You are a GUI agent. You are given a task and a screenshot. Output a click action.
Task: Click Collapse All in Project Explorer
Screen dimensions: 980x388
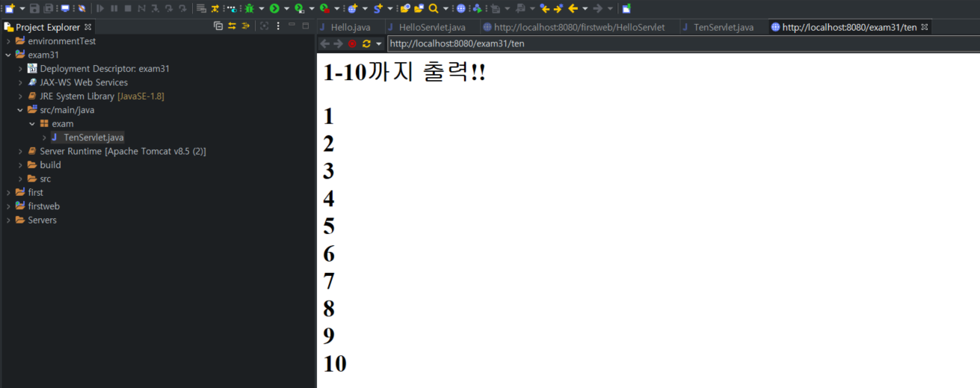click(218, 26)
